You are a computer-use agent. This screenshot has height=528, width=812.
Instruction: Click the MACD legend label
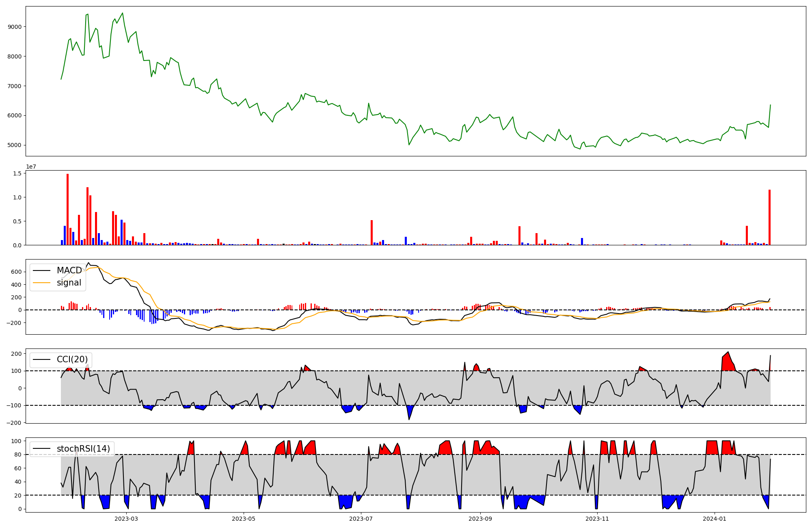click(x=69, y=270)
